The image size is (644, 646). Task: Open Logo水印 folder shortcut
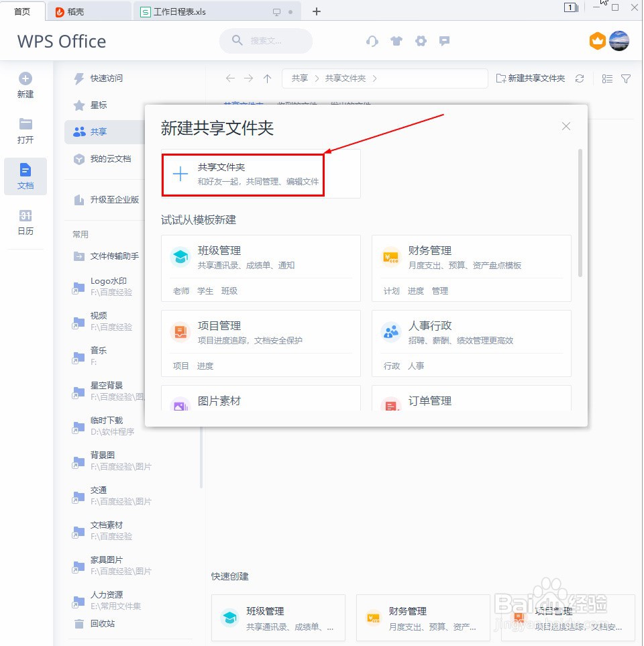tap(103, 286)
